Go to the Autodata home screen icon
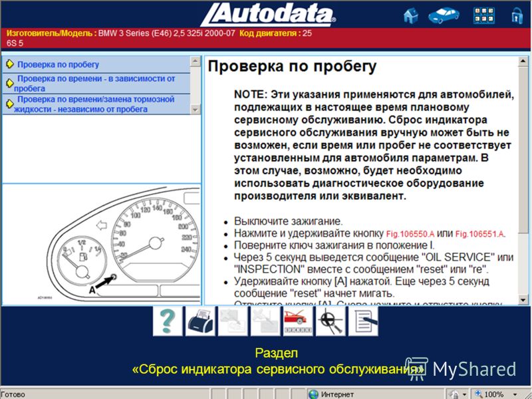The height and width of the screenshot is (399, 532). pos(410,15)
